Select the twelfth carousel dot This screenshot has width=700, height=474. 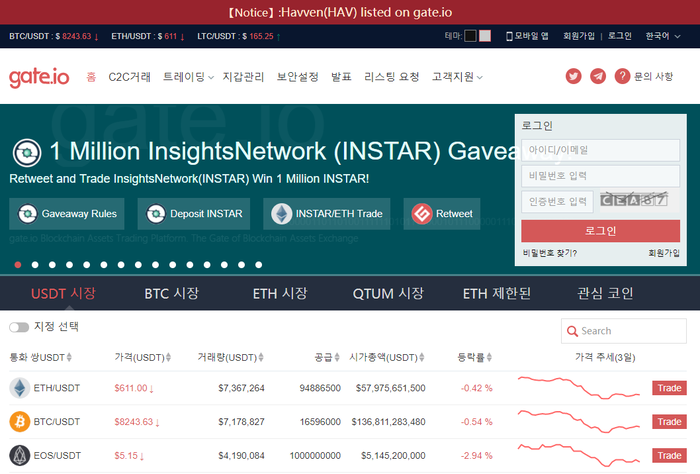point(207,265)
